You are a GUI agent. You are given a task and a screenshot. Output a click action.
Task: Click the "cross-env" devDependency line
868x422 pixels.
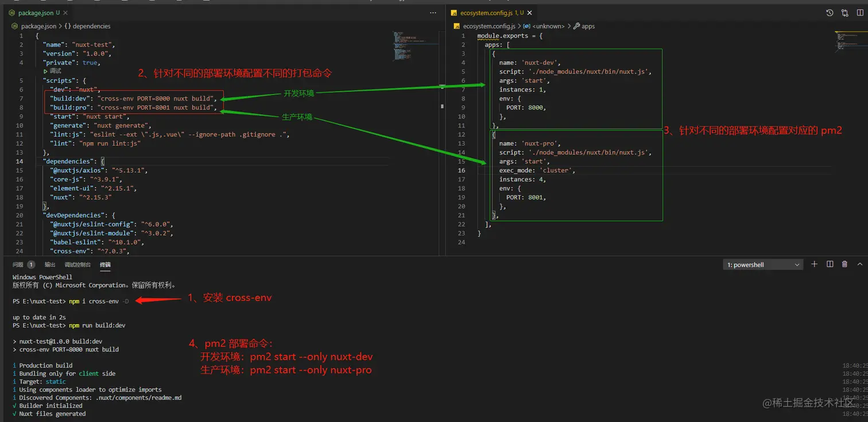90,251
